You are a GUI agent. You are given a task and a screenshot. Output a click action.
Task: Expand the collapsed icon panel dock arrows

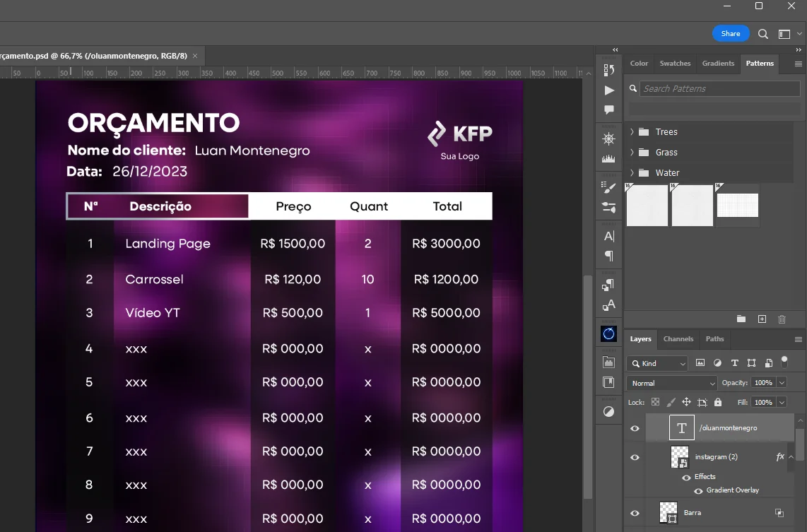(615, 50)
